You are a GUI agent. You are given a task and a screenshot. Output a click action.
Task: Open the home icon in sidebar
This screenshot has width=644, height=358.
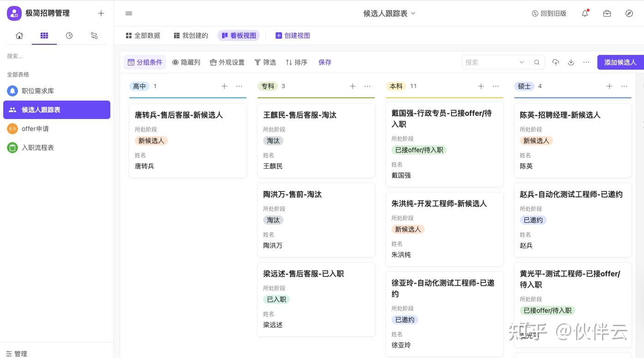[x=19, y=36]
